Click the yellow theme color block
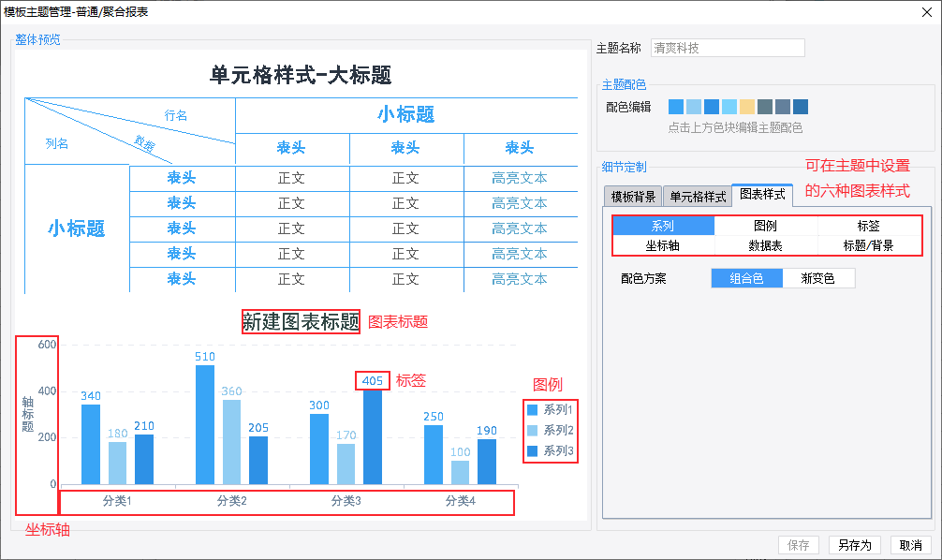Screen dimensions: 942x560 [746, 107]
